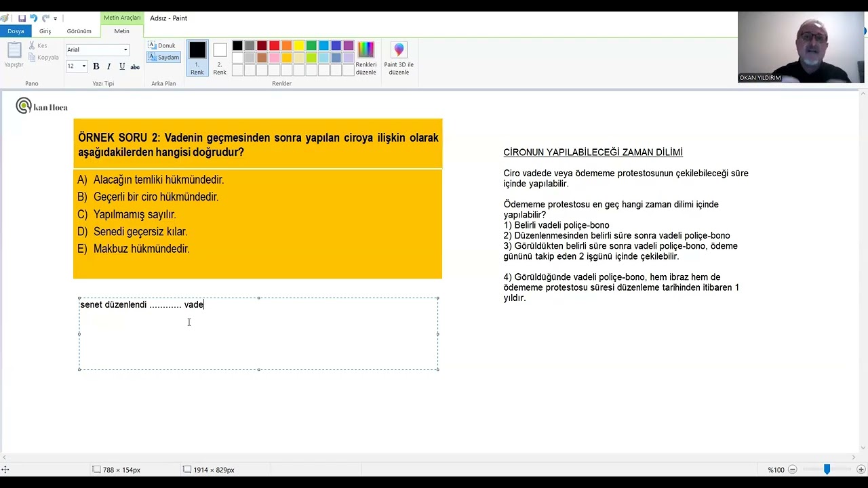Toggle underline text formatting
Viewport: 868px width, 488px height.
[x=122, y=66]
